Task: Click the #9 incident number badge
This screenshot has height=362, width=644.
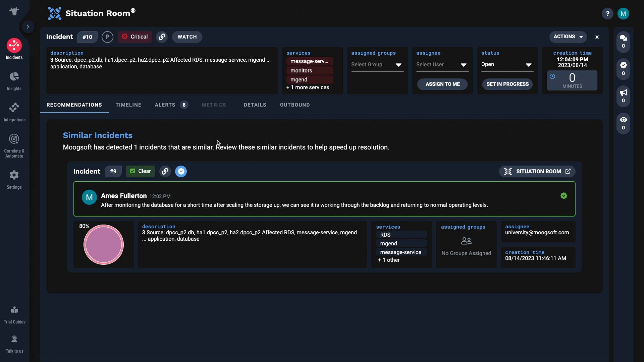Action: [113, 171]
